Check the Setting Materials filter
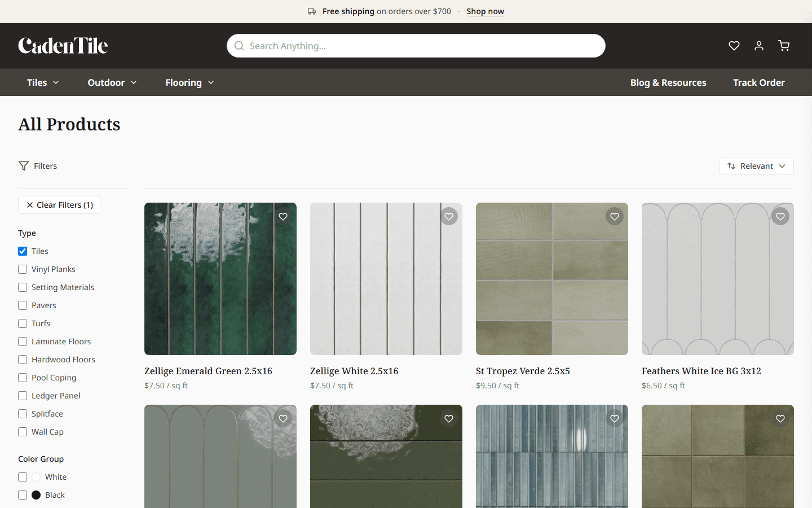812x508 pixels. click(x=23, y=287)
